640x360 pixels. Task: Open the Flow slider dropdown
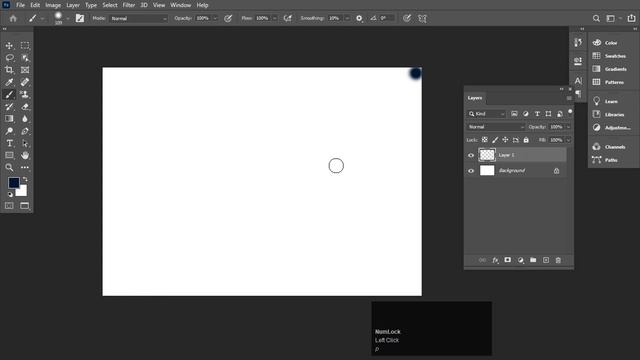tap(275, 18)
